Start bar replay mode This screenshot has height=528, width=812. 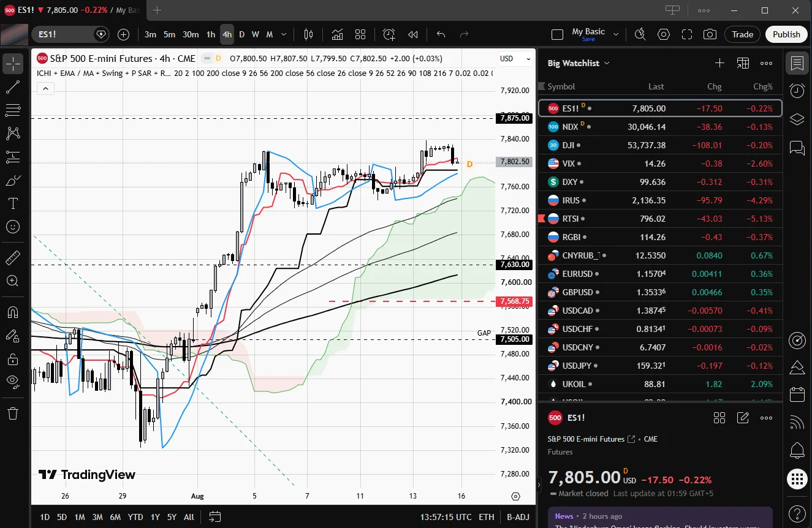(x=413, y=34)
